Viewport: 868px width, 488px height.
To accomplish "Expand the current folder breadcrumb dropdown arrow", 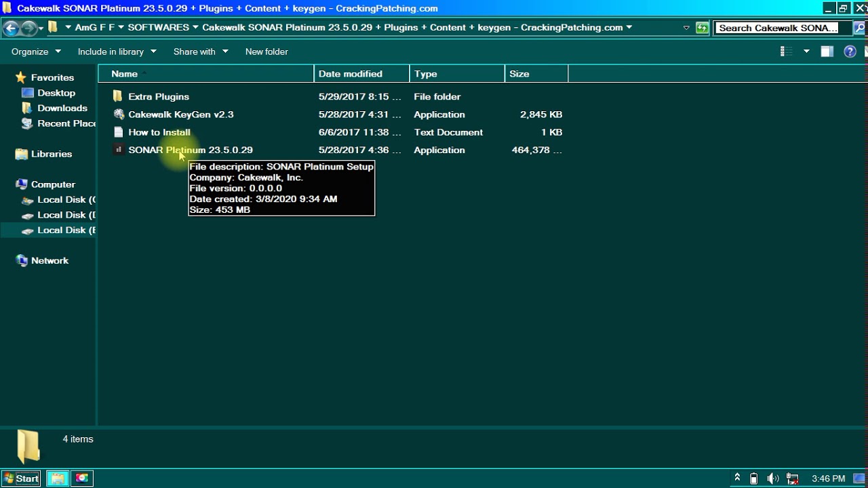I will click(629, 28).
